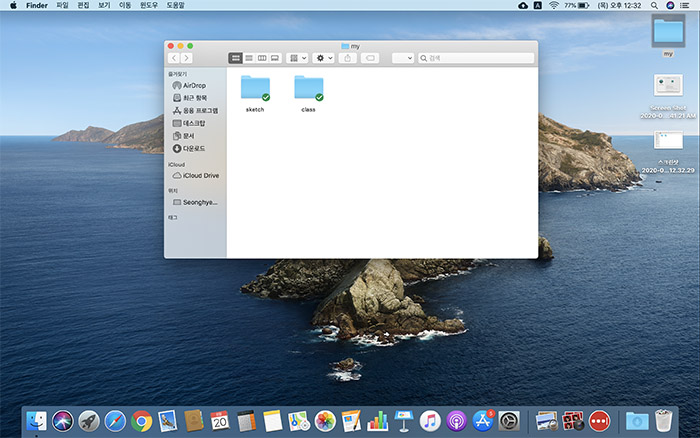This screenshot has height=438, width=700.
Task: Select the class folder
Action: [308, 93]
